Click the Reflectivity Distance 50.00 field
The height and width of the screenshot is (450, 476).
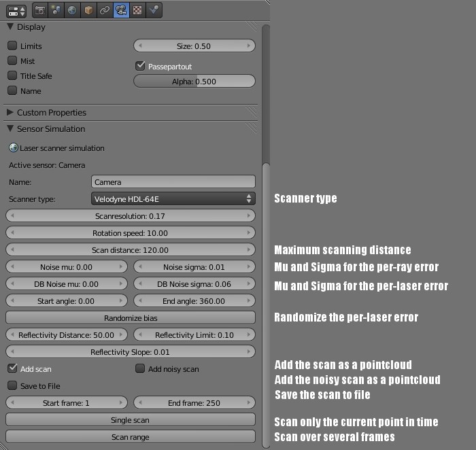click(67, 334)
